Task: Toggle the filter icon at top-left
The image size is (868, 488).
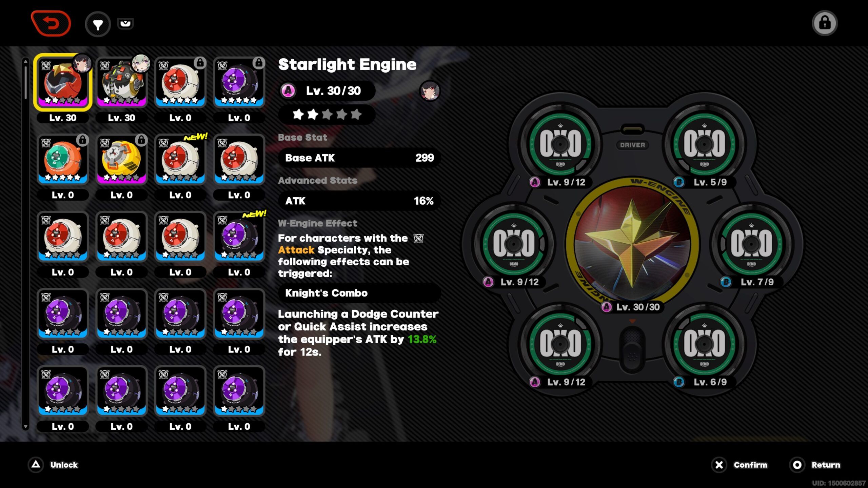Action: 98,24
